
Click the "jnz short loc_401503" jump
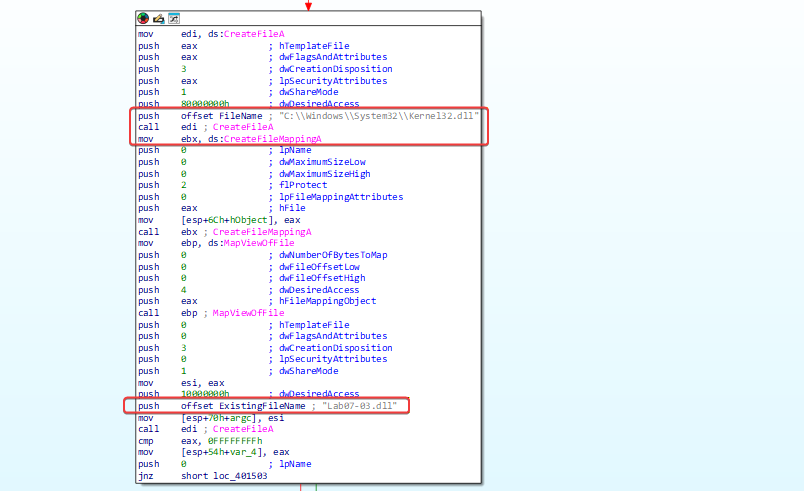(203, 476)
